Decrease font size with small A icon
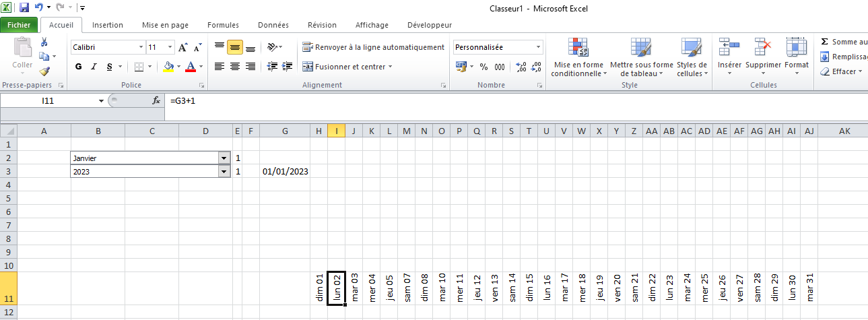The image size is (868, 320). coord(198,47)
